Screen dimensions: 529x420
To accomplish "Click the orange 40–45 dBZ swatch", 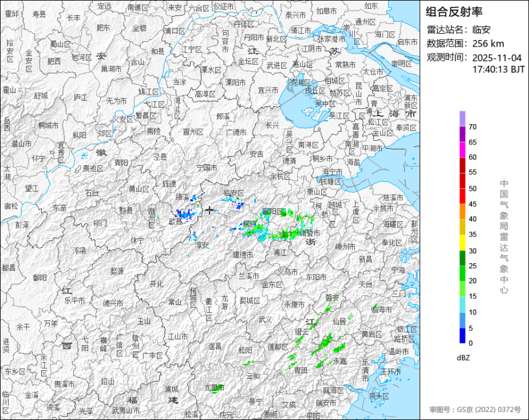I will click(462, 212).
